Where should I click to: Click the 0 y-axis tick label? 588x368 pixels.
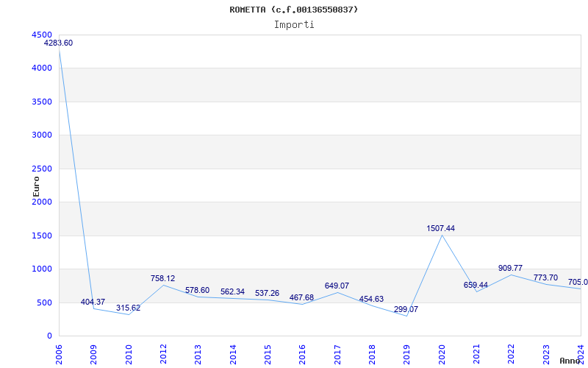click(x=49, y=336)
